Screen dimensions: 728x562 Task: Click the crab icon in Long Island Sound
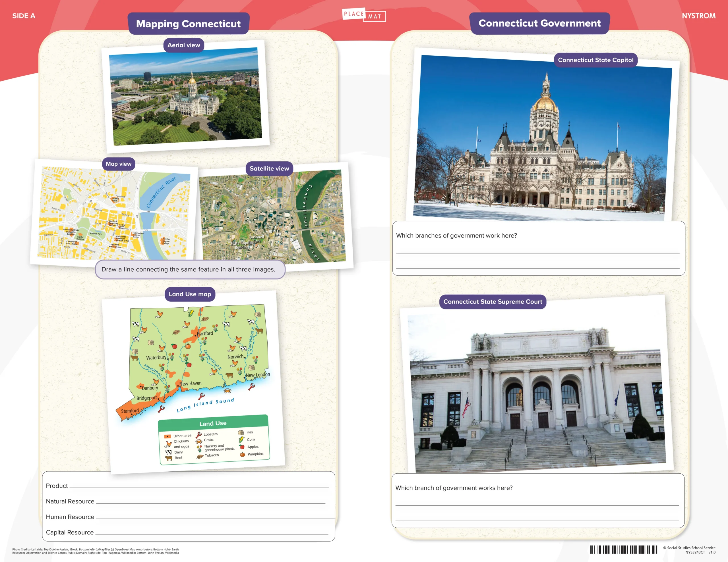[x=227, y=390]
